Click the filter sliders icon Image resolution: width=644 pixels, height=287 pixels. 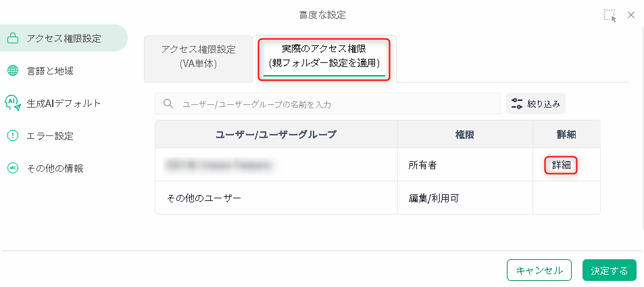(x=517, y=104)
